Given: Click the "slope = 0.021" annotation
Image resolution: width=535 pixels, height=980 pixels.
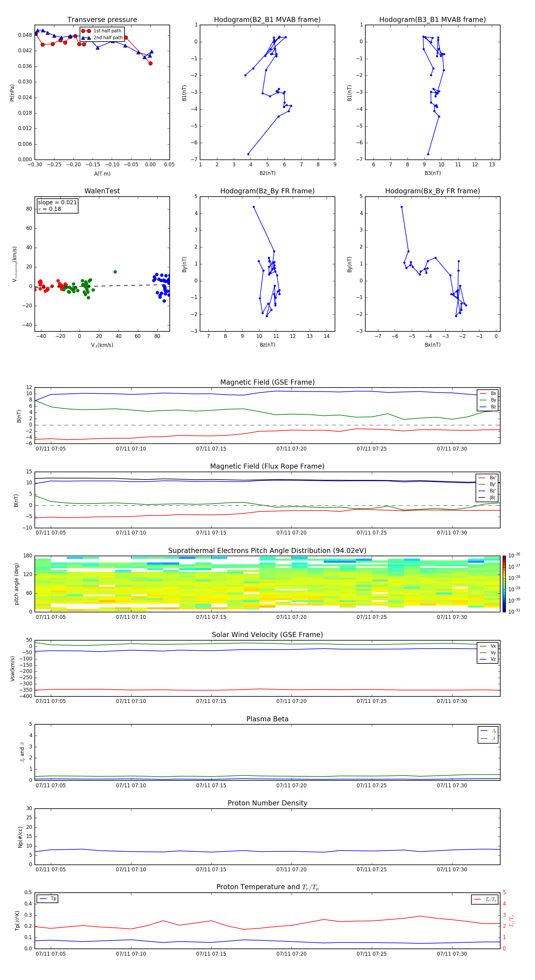Looking at the screenshot, I should [x=57, y=203].
